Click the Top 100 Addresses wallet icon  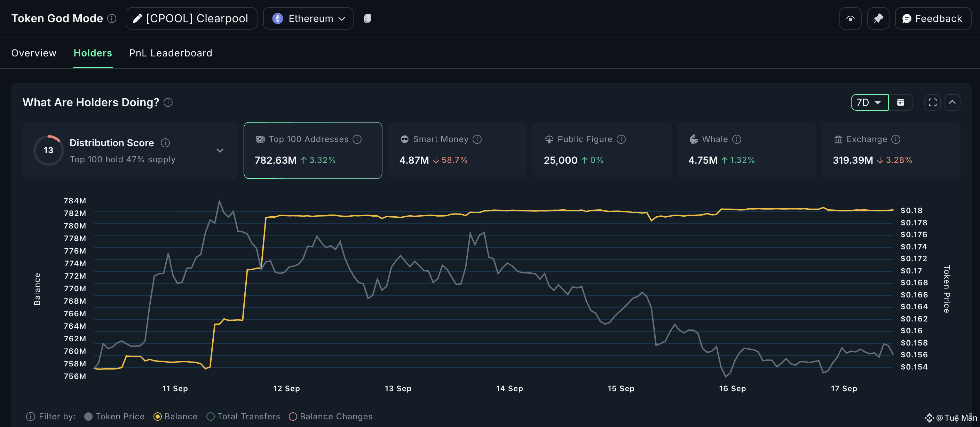[x=260, y=139]
